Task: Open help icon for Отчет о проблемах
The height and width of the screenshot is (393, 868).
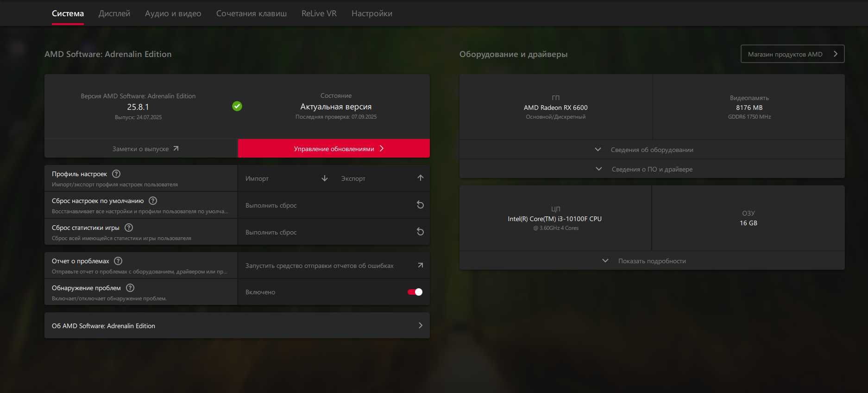Action: click(118, 261)
